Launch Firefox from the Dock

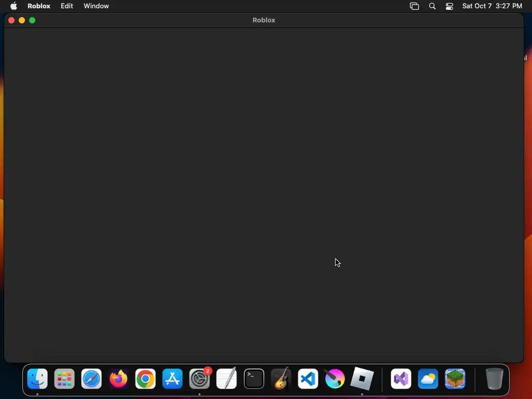click(x=118, y=379)
